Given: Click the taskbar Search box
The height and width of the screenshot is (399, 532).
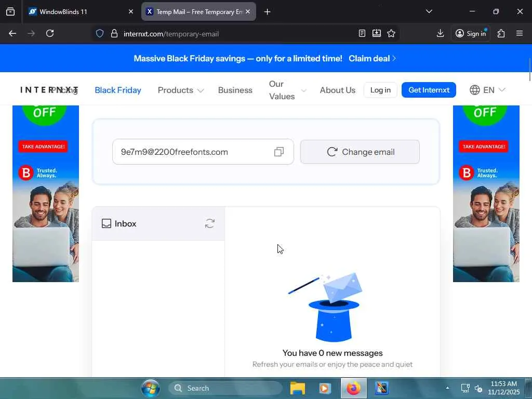Looking at the screenshot, I should click(225, 388).
